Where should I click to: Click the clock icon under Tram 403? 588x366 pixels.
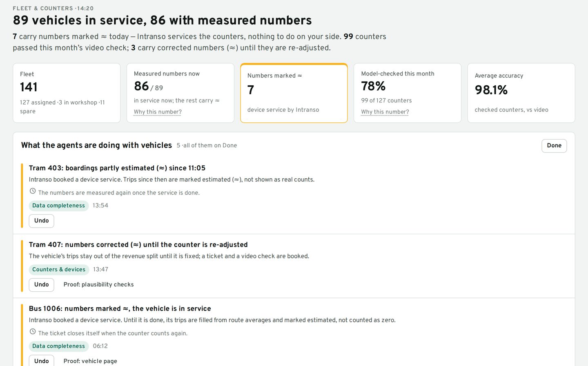pos(33,191)
